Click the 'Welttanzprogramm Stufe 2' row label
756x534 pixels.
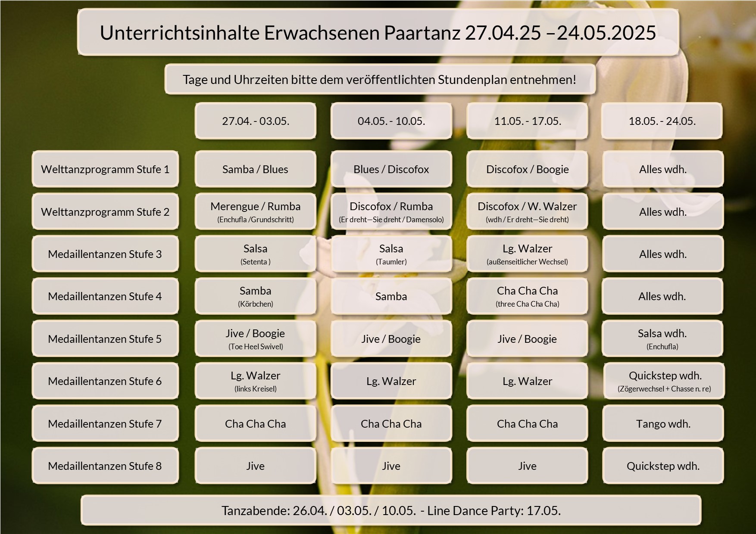pos(105,211)
